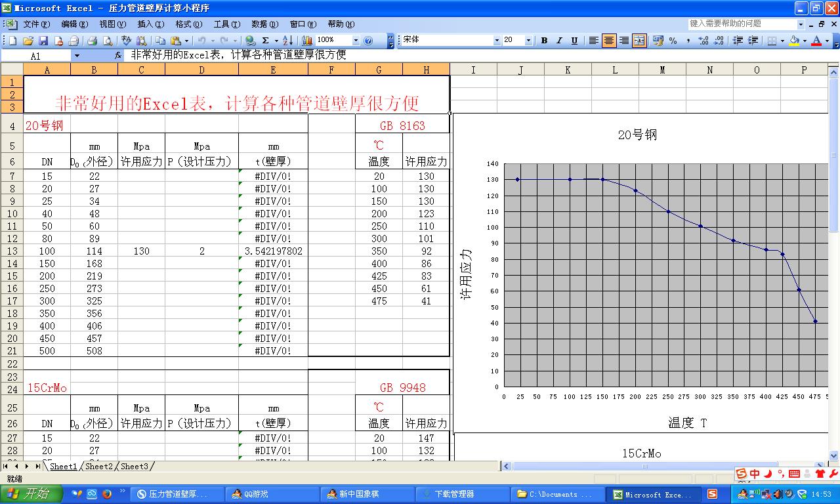The width and height of the screenshot is (840, 504).
Task: Switch to the 下载管理器 taskbar window
Action: 463,494
